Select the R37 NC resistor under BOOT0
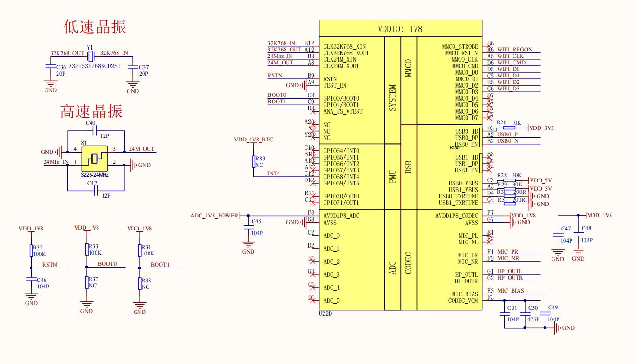The width and height of the screenshot is (636, 364). (x=87, y=282)
